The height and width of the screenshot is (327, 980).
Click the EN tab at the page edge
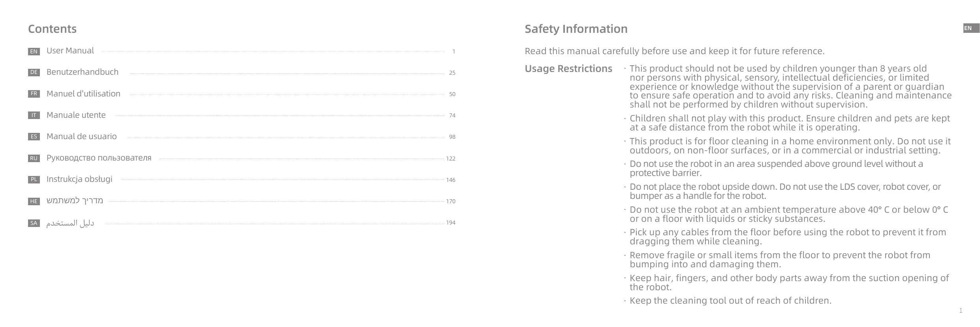[971, 28]
